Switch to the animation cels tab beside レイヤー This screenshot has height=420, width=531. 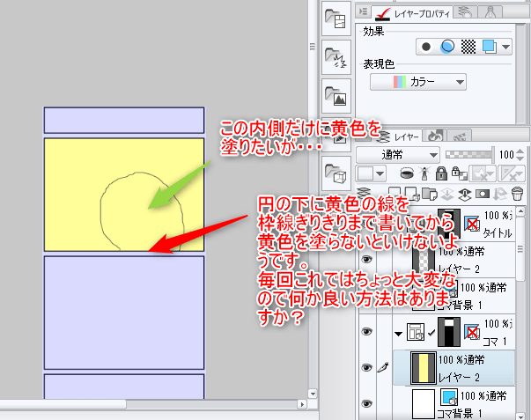coord(435,136)
